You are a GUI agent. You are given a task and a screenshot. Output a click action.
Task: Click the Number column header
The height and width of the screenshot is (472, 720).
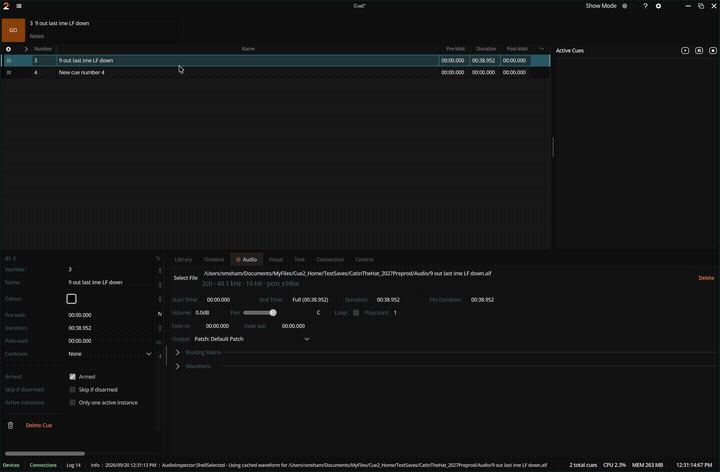[43, 49]
